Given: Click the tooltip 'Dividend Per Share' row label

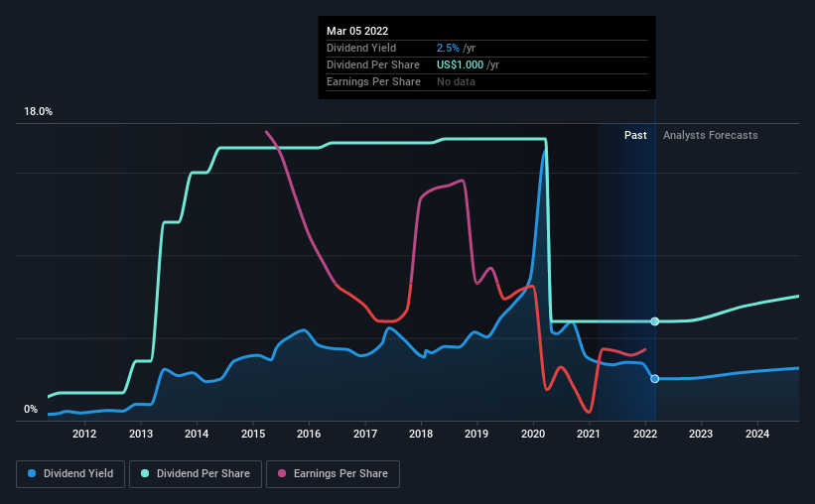Looking at the screenshot, I should (373, 64).
